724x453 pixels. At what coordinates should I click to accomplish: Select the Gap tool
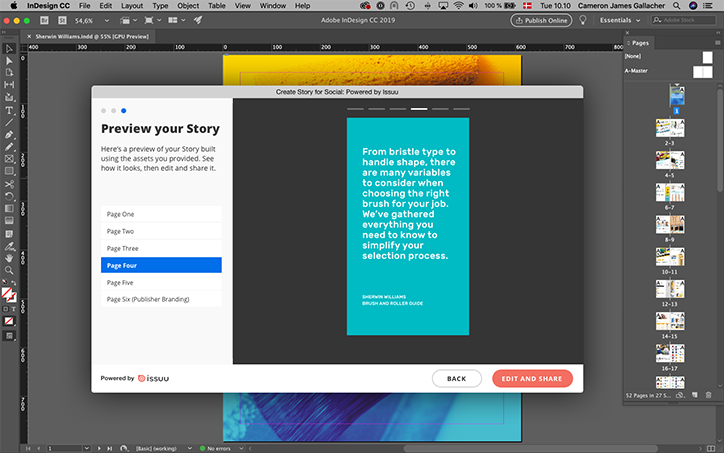(x=9, y=85)
